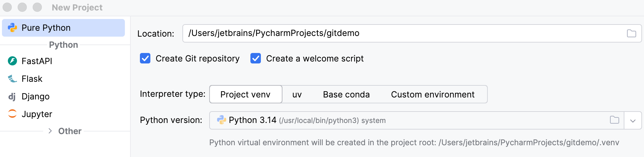644x157 pixels.
Task: Click the FastAPI lightning icon
Action: pos(12,61)
